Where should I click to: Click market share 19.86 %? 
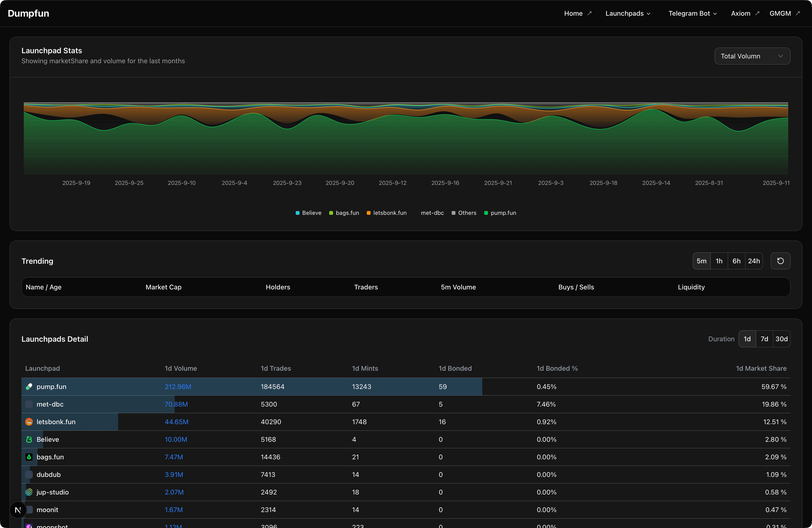pos(774,404)
